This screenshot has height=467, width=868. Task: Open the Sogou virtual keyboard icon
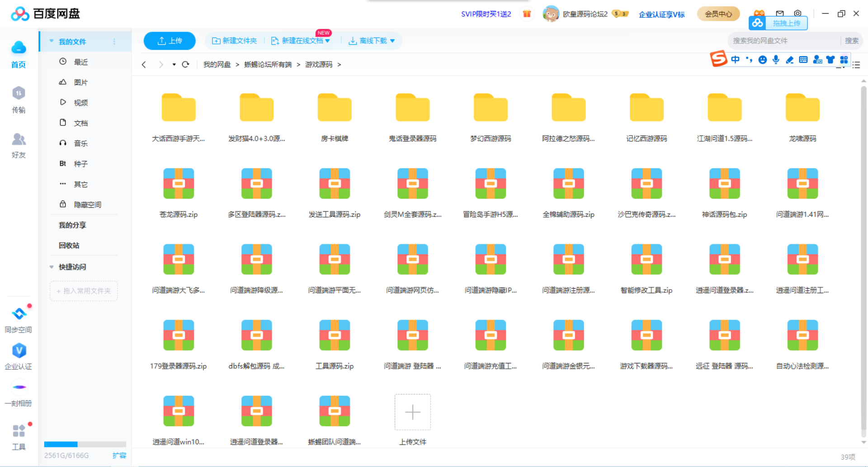(803, 59)
